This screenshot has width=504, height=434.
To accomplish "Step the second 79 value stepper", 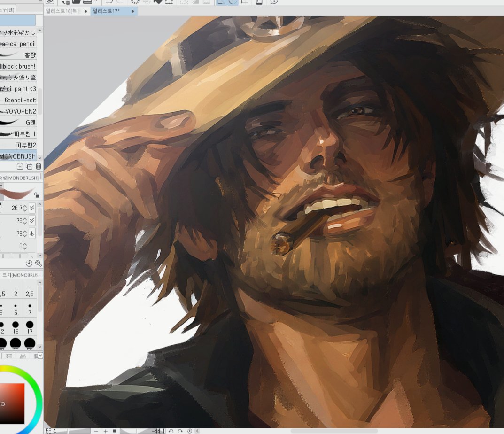I will (x=25, y=233).
